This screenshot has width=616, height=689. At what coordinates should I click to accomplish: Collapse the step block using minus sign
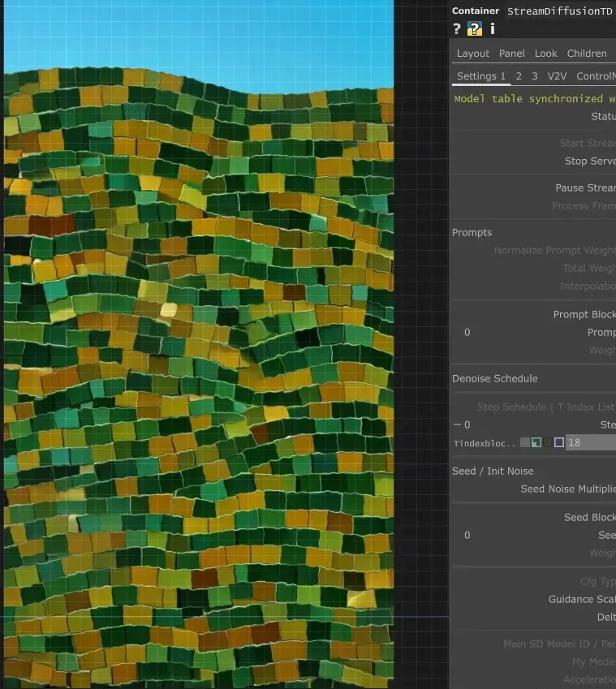click(457, 424)
